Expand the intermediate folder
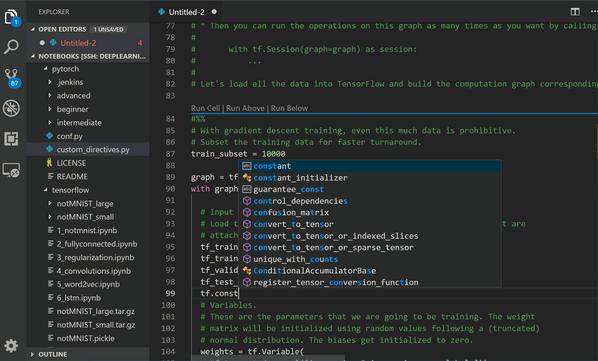The width and height of the screenshot is (598, 361). coord(50,122)
